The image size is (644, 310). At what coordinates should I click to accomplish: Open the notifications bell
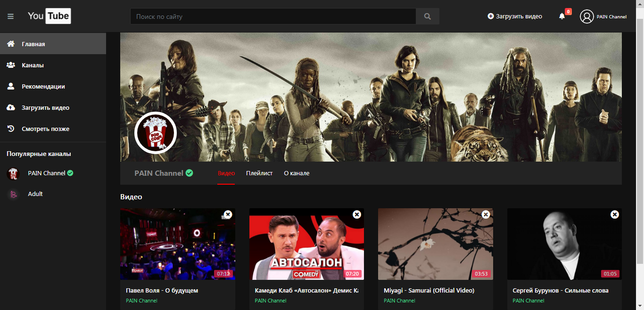coord(562,16)
